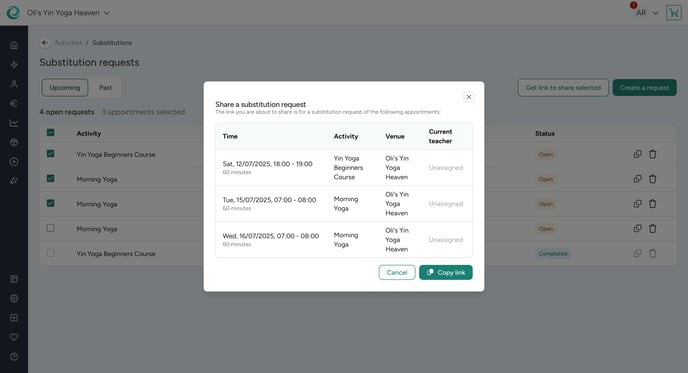The height and width of the screenshot is (373, 688).
Task: Go back using the arrow icon
Action: [x=45, y=43]
